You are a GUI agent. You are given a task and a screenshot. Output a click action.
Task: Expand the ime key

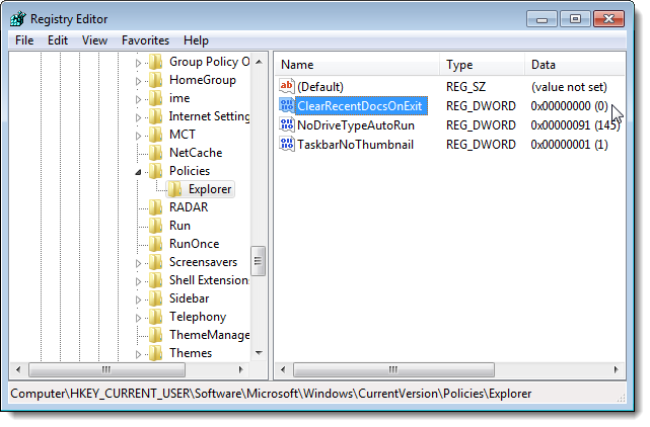point(138,99)
